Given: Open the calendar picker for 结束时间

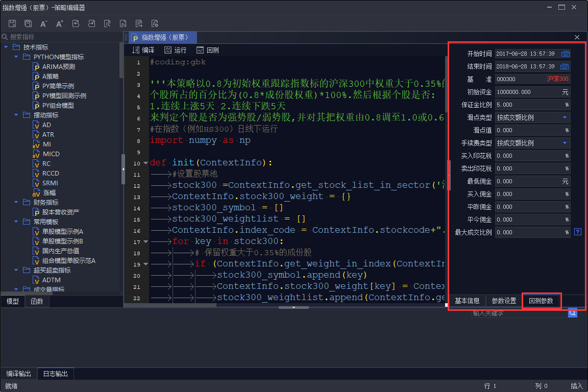Looking at the screenshot, I should click(566, 66).
